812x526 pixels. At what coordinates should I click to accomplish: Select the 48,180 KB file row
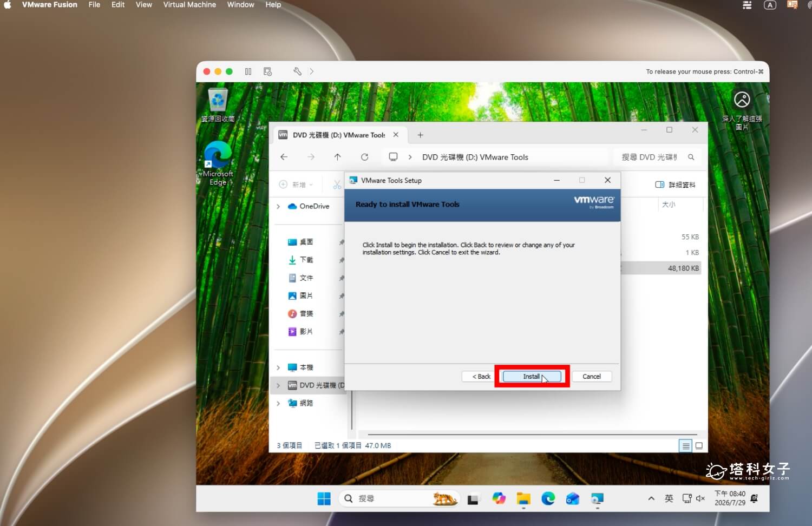(660, 268)
